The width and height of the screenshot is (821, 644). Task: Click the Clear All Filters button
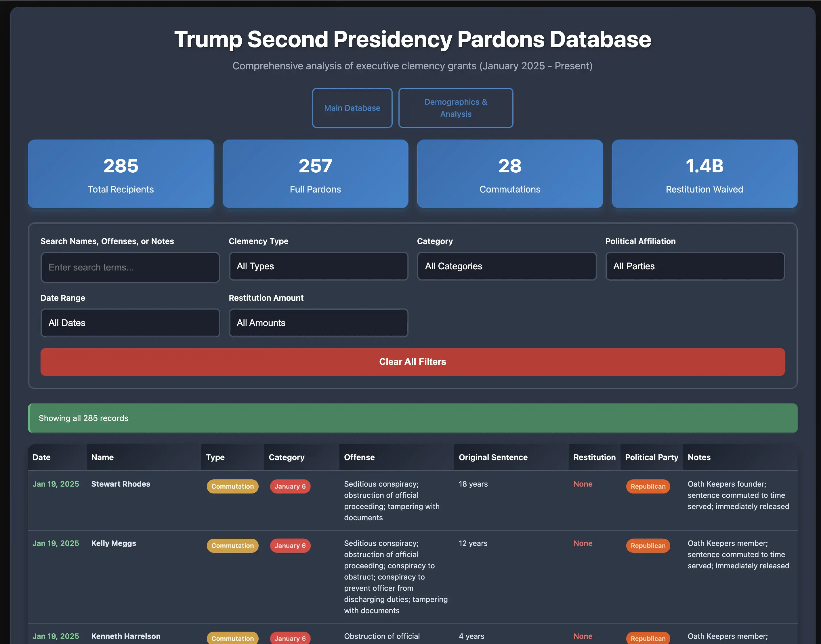413,362
